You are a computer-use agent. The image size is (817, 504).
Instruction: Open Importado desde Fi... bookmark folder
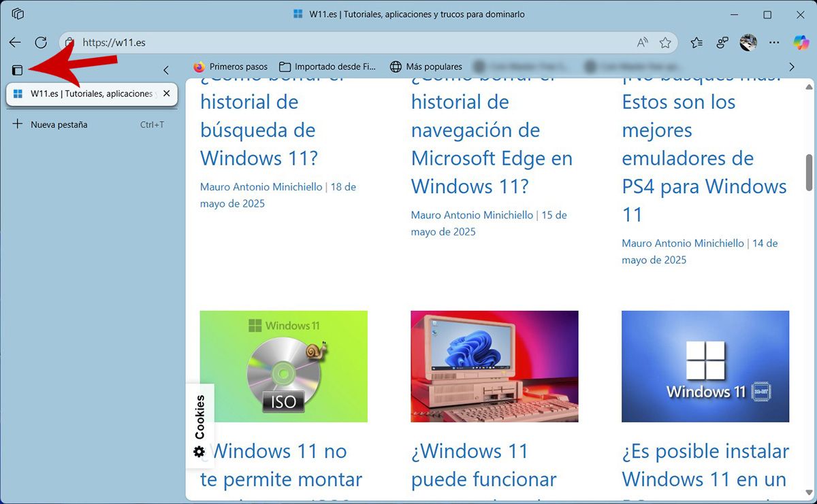(327, 67)
